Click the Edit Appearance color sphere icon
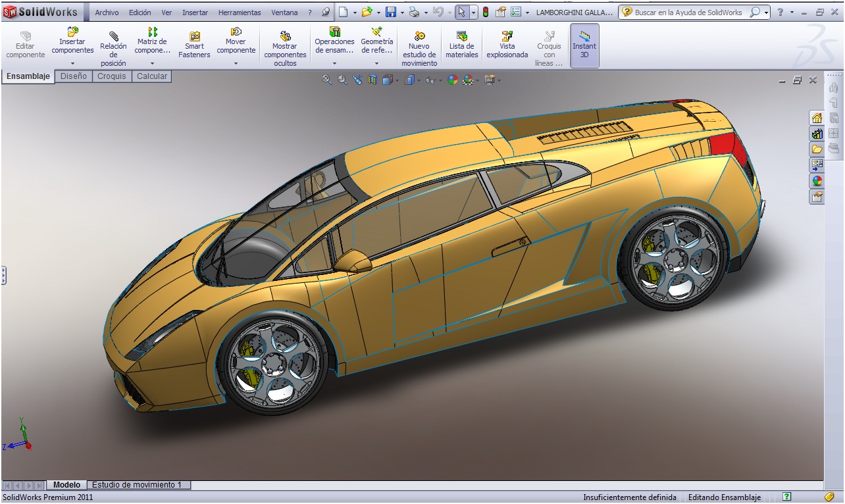 coord(453,80)
